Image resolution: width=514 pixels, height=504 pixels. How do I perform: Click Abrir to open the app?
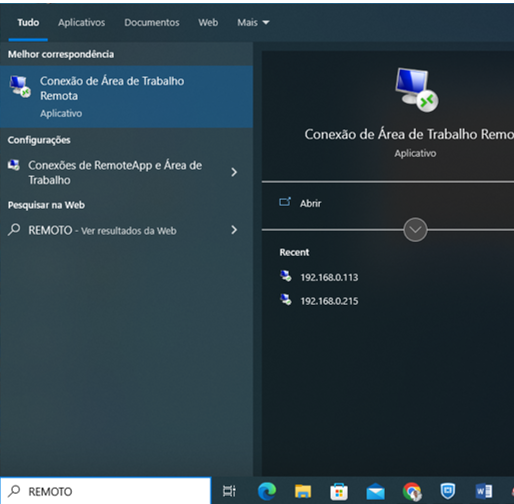click(x=310, y=203)
